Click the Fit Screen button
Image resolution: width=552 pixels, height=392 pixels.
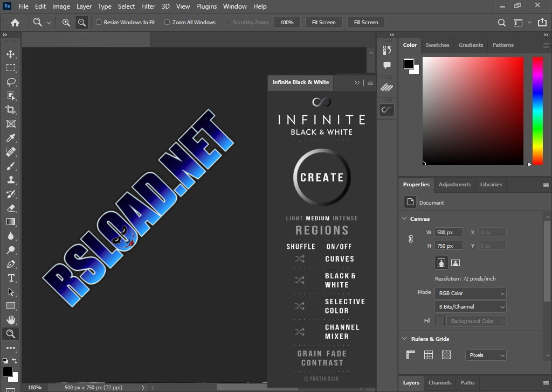click(x=323, y=22)
